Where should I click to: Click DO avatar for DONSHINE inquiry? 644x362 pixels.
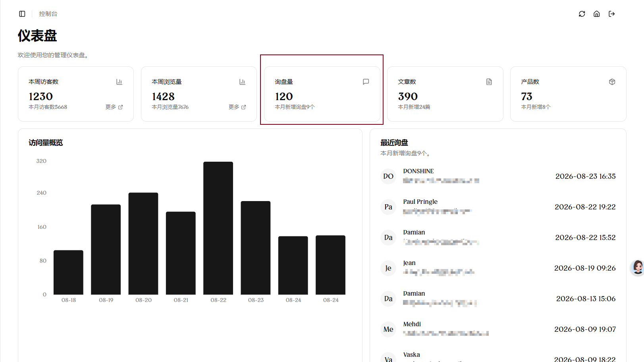(388, 176)
